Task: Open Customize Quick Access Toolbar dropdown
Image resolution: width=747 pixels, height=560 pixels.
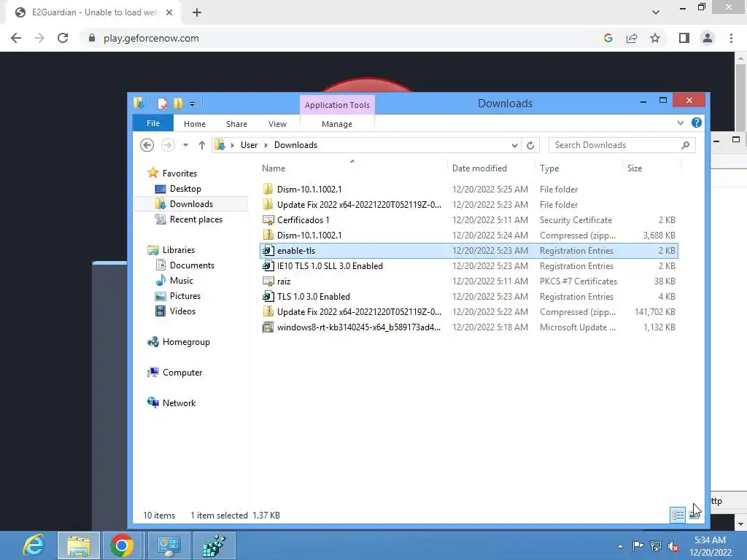Action: 192,104
